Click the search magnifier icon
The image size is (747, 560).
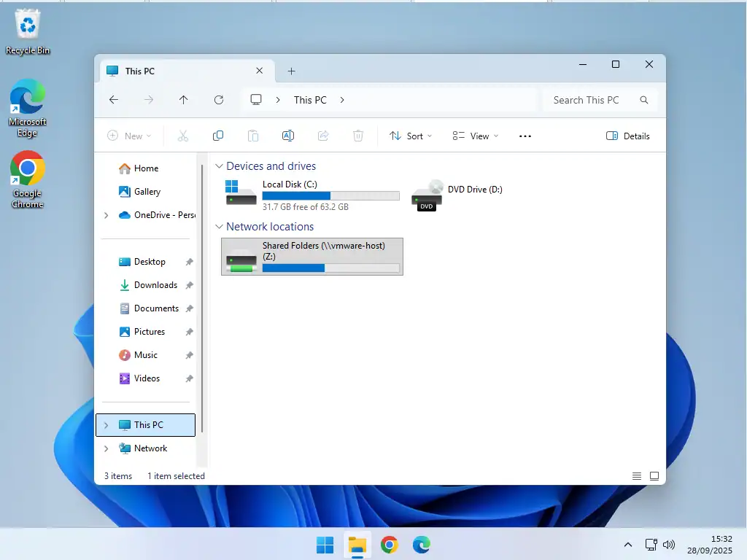643,100
